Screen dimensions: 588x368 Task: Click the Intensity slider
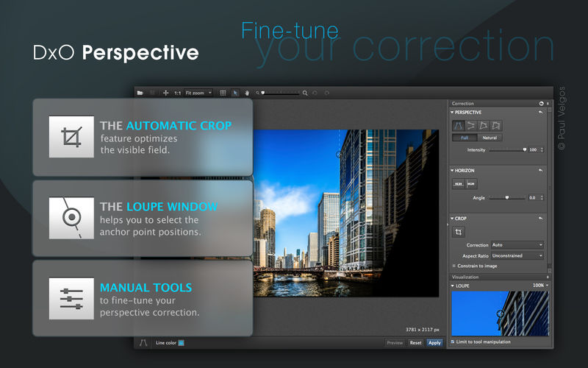508,150
